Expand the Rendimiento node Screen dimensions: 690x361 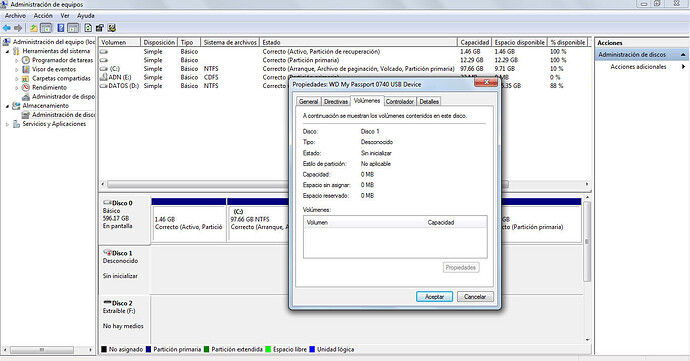tap(17, 88)
